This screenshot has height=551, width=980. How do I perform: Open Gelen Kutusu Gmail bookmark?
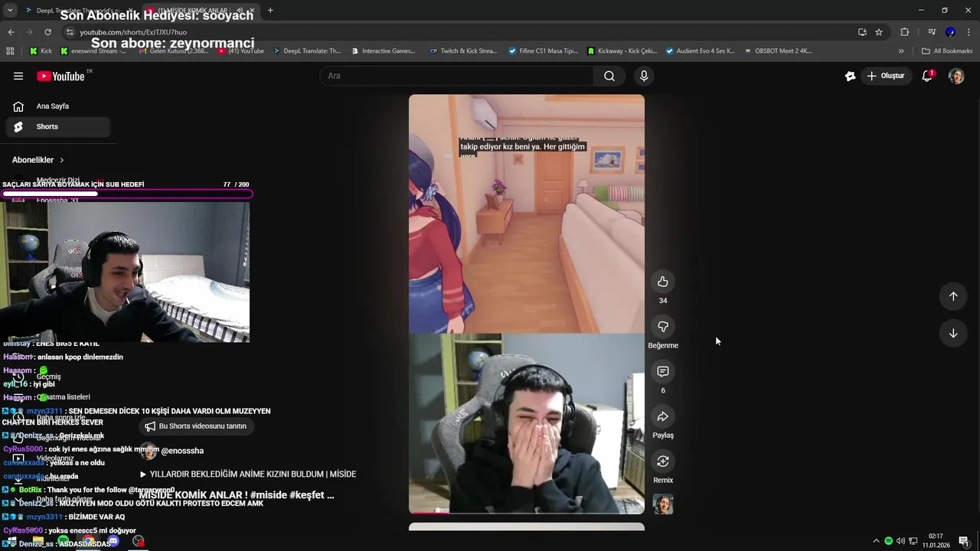pos(173,51)
